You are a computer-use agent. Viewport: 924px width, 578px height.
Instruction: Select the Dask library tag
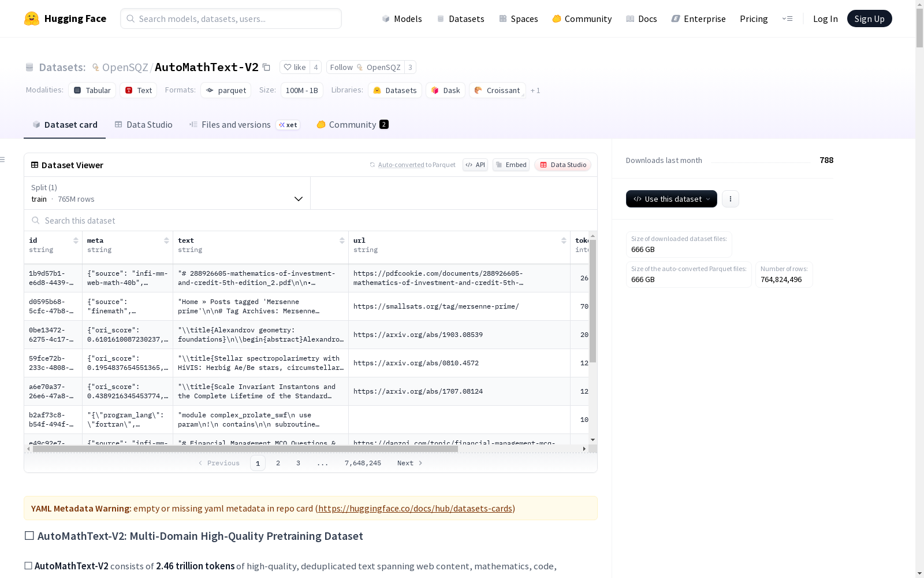[x=446, y=90]
